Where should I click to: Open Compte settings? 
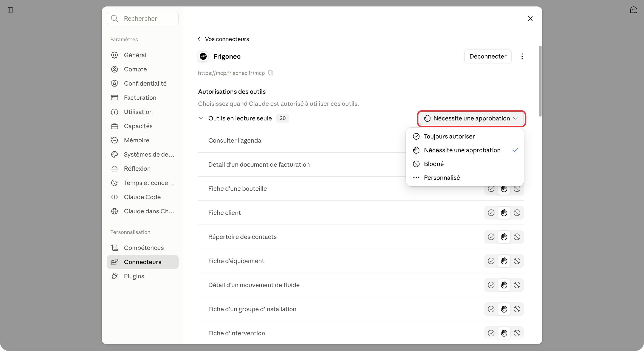click(143, 69)
